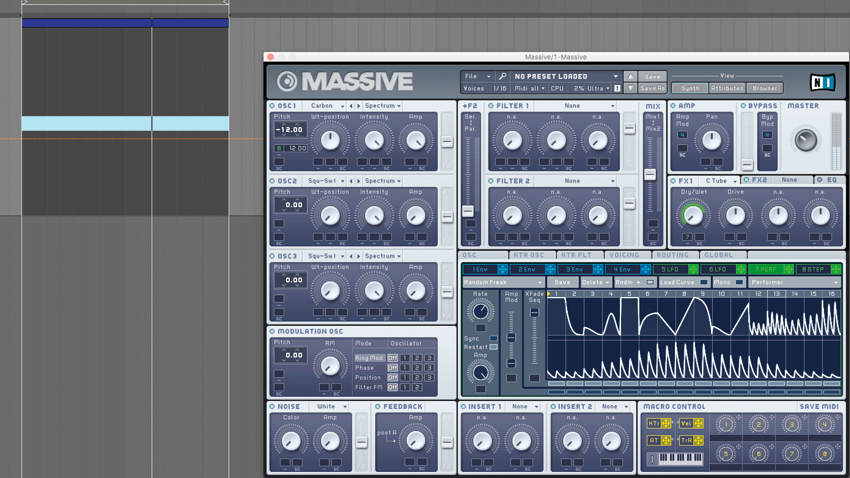Click the OSC1 previous wavetable arrow

[351, 106]
